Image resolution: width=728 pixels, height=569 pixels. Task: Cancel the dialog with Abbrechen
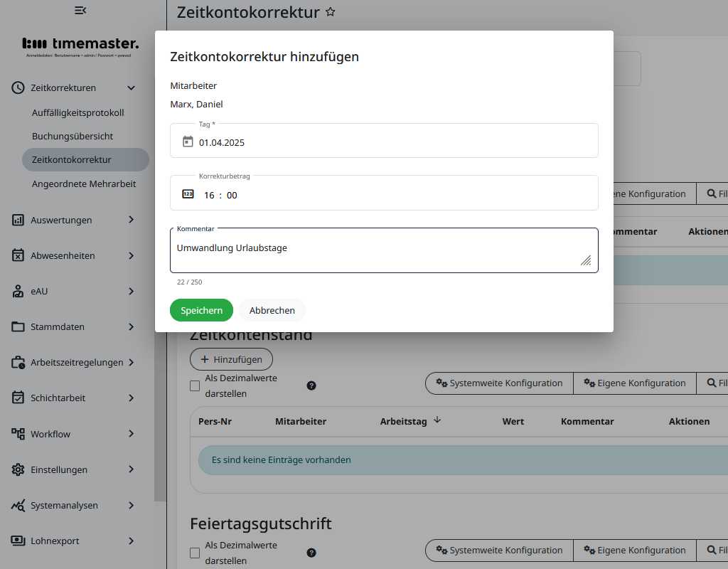click(272, 310)
